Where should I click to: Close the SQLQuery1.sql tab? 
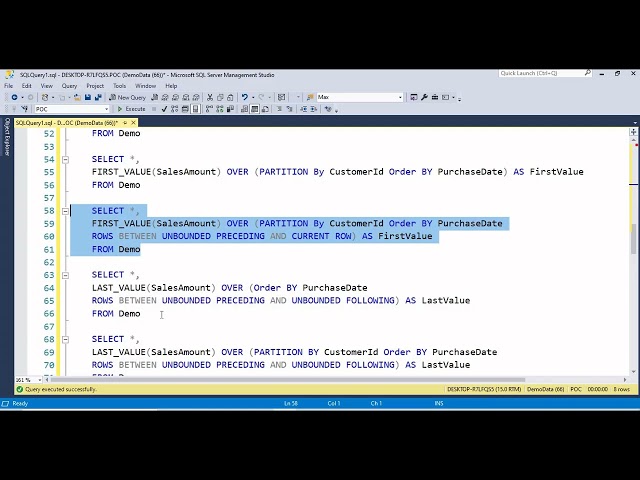[133, 123]
